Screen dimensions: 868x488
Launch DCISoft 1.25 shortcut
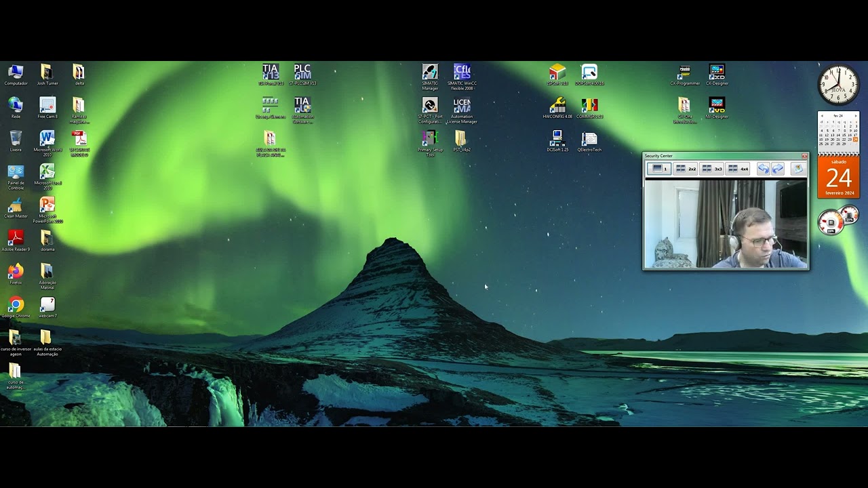[x=557, y=141]
